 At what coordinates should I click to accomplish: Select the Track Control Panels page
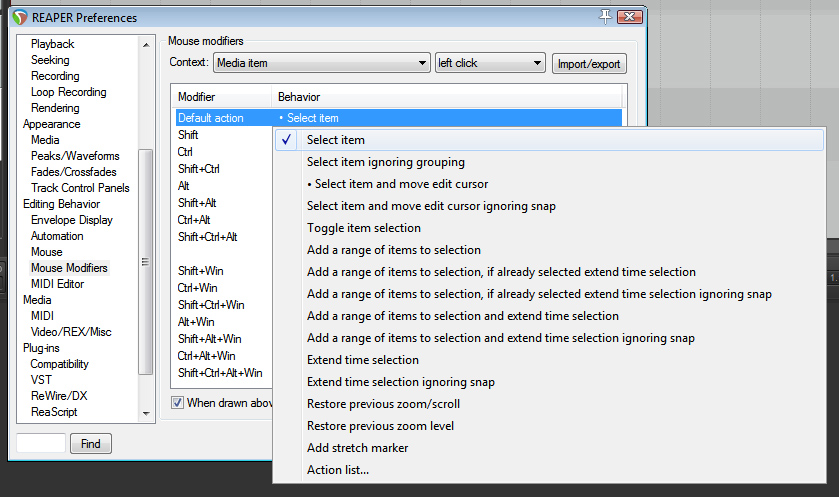[x=80, y=188]
